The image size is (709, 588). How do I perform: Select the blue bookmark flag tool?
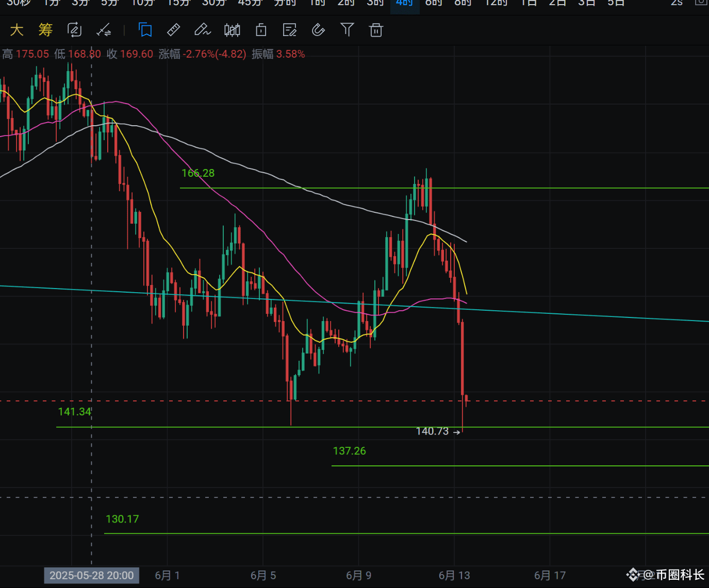click(145, 30)
